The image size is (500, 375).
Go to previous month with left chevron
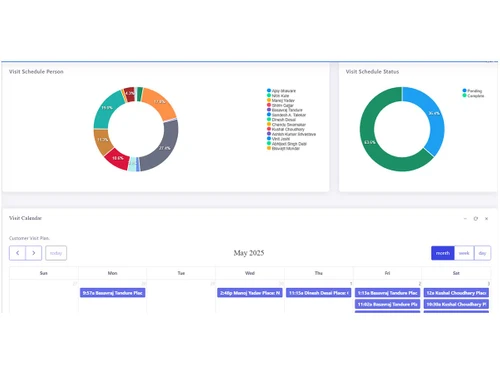tap(17, 253)
